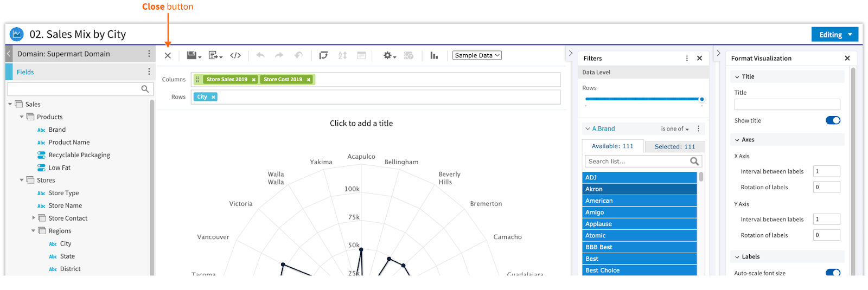This screenshot has height=290, width=868.
Task: Open the Export menu icon
Action: point(215,55)
